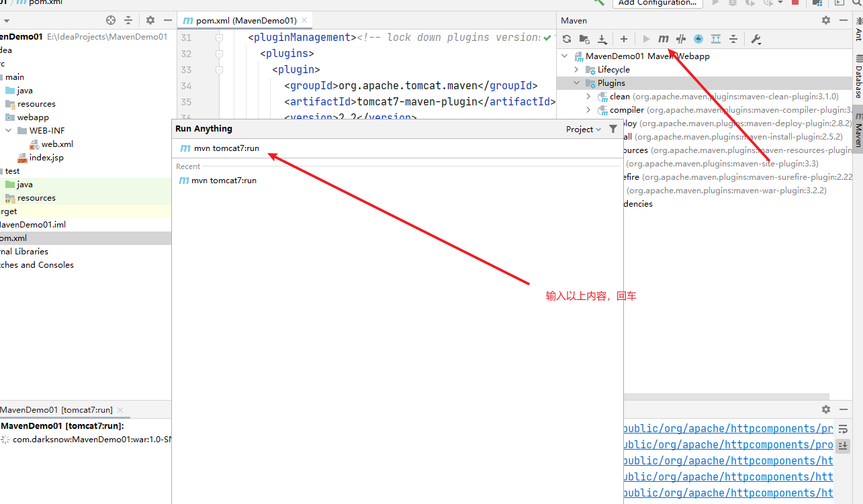Close the MavenDemo01 [tomcat7:run] run tab
Viewport: 863px width, 504px height.
tap(120, 410)
